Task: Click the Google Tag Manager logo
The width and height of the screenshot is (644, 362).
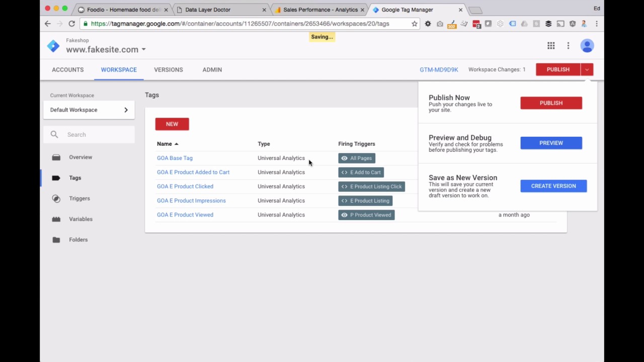Action: (x=53, y=46)
